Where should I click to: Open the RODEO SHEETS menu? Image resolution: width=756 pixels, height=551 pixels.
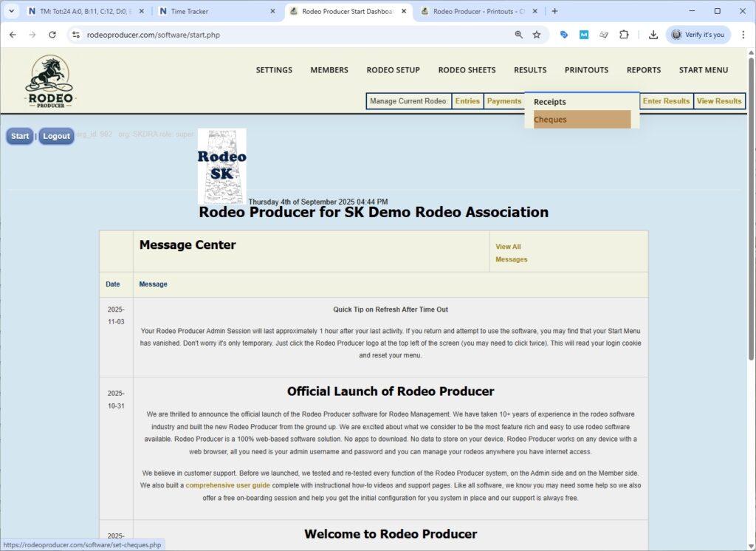pyautogui.click(x=467, y=70)
